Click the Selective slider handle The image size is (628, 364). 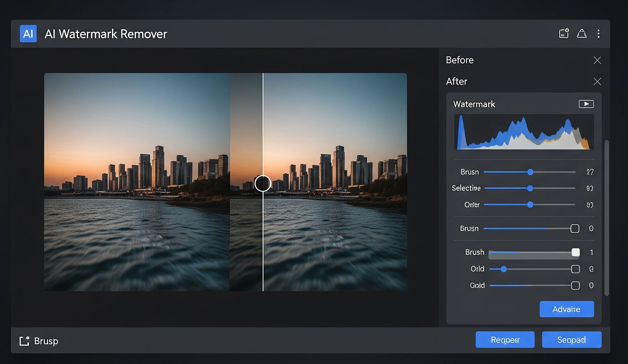point(530,188)
